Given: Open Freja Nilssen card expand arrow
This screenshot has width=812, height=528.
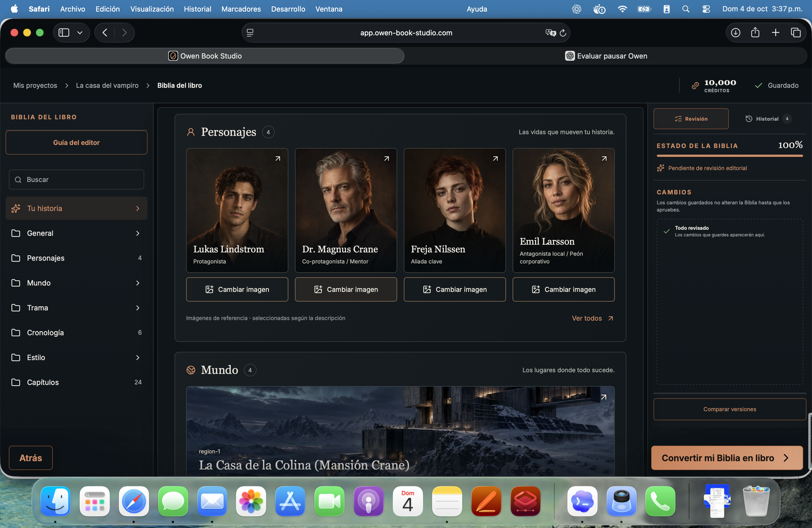Looking at the screenshot, I should (495, 159).
